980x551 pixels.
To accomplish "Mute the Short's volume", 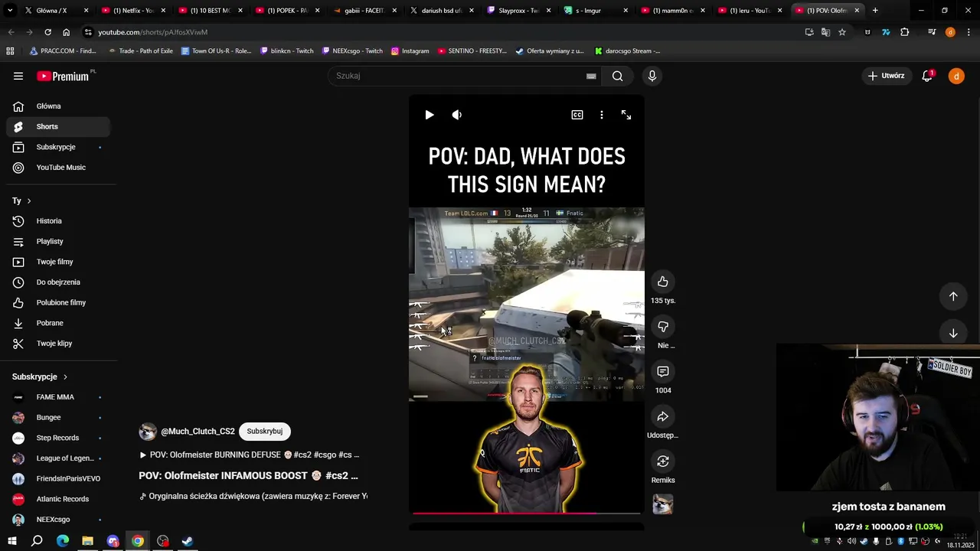I will 457,115.
